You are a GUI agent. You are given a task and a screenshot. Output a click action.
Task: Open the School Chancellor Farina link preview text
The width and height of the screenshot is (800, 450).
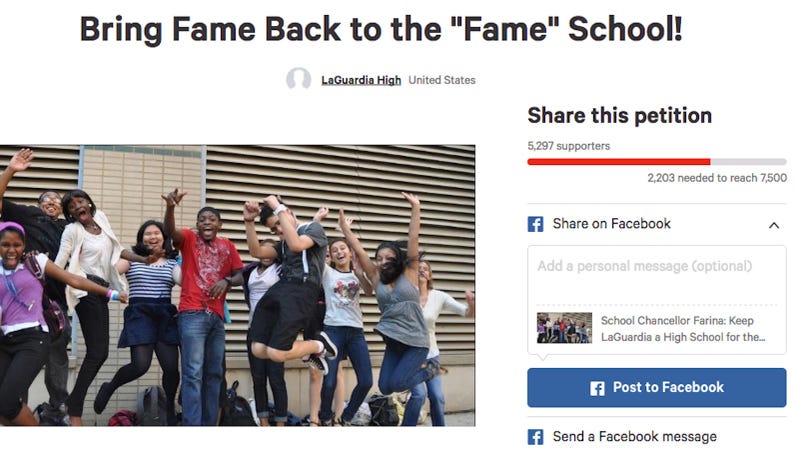[x=683, y=329]
